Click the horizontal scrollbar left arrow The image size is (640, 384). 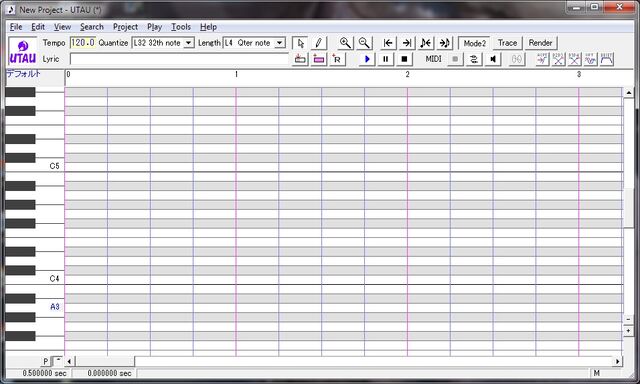[x=69, y=361]
